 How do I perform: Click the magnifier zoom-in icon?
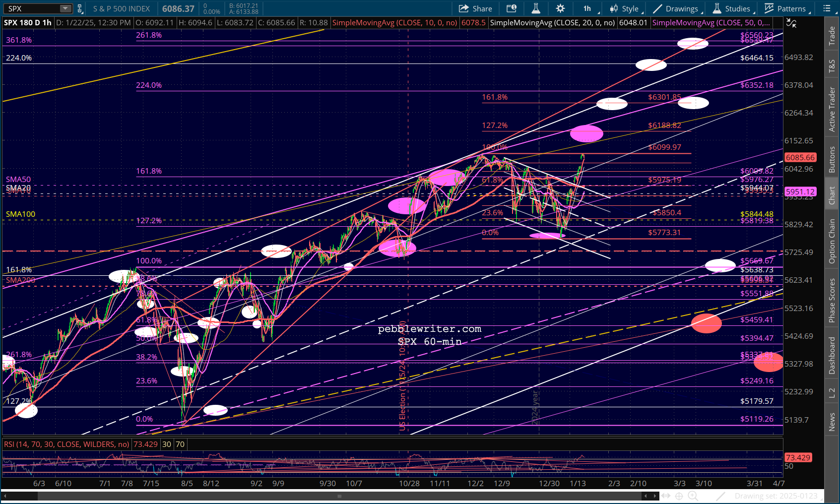click(693, 496)
